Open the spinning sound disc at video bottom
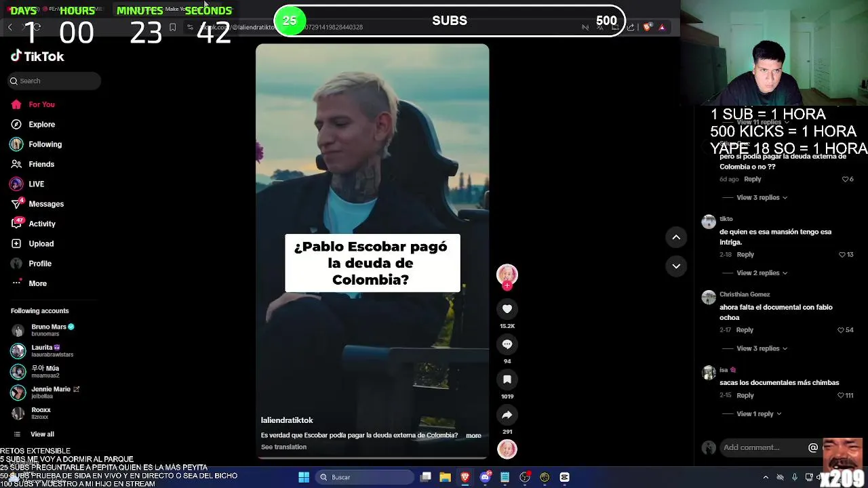The image size is (868, 488). tap(507, 449)
